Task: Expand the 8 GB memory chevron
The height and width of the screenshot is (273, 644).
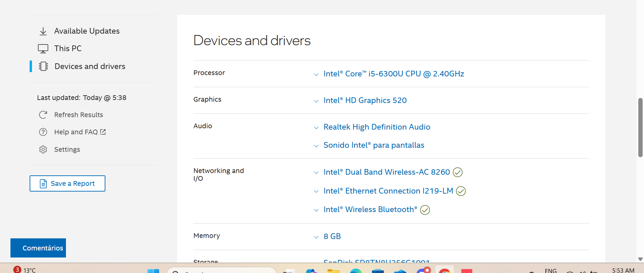Action: (316, 237)
